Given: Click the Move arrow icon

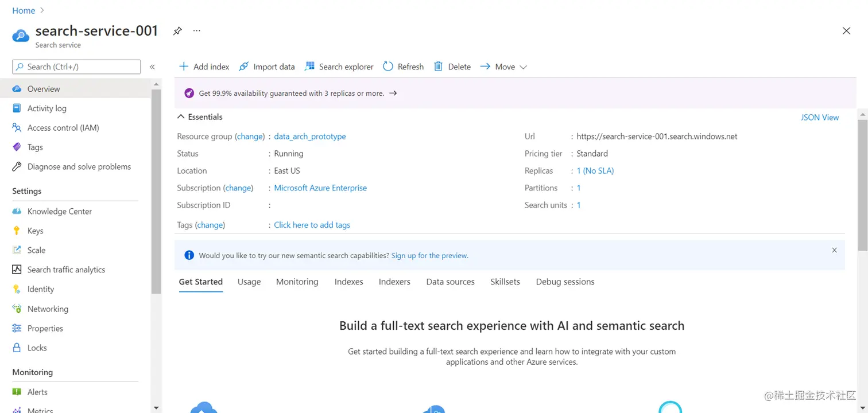Looking at the screenshot, I should coord(485,67).
